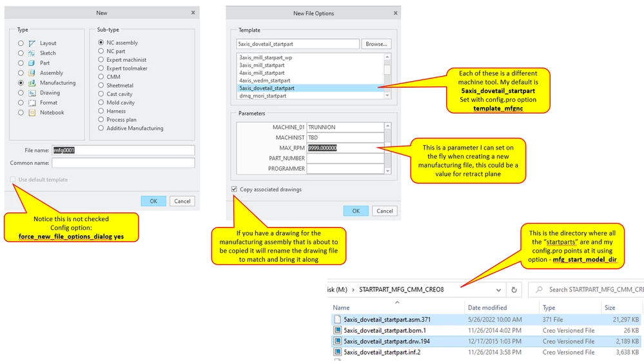Click Creo icon of 5axis_dovetail_startpart.drw.194
Viewport: 644px width, 361px height.
[337, 341]
